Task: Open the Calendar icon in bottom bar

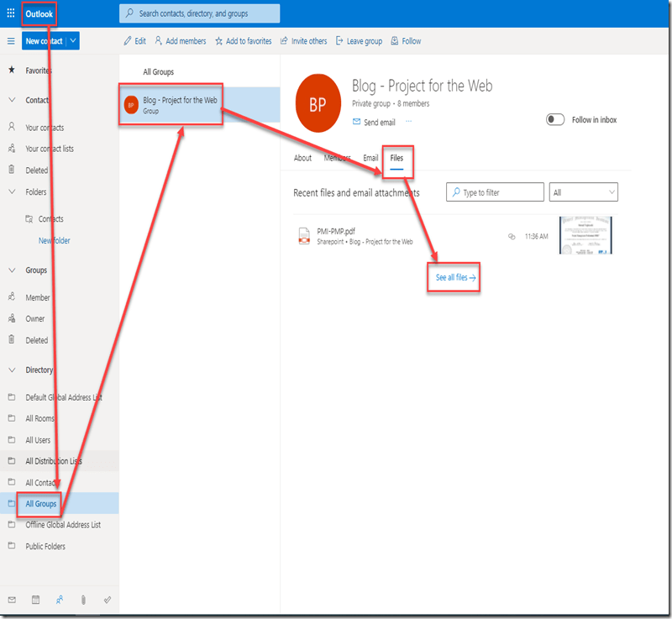Action: [35, 600]
